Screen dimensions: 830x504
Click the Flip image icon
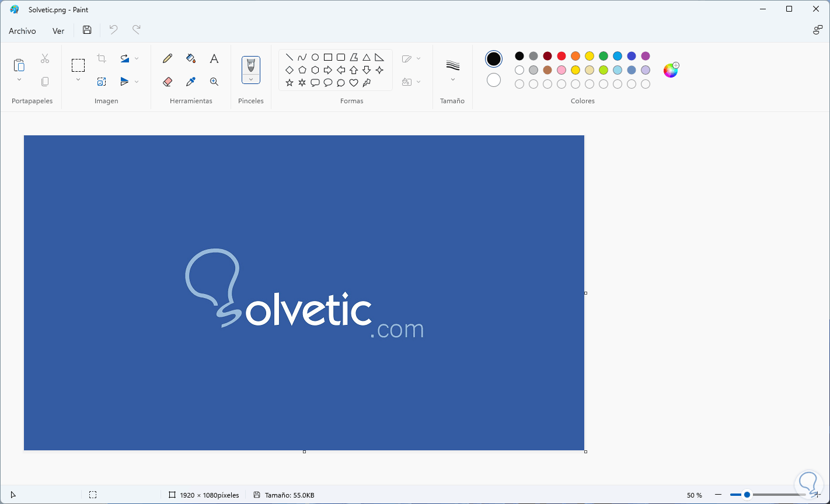(x=125, y=82)
